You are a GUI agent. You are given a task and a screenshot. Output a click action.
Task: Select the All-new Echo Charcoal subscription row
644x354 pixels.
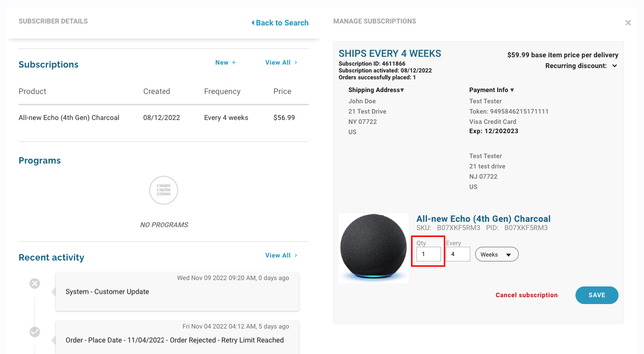[x=163, y=118]
